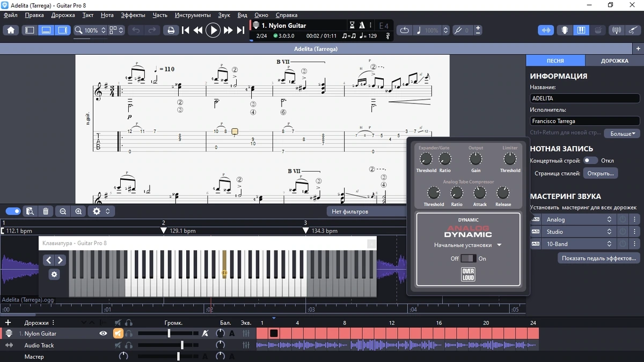
Task: Solo the Nylon Guitar track
Action: pos(129,333)
